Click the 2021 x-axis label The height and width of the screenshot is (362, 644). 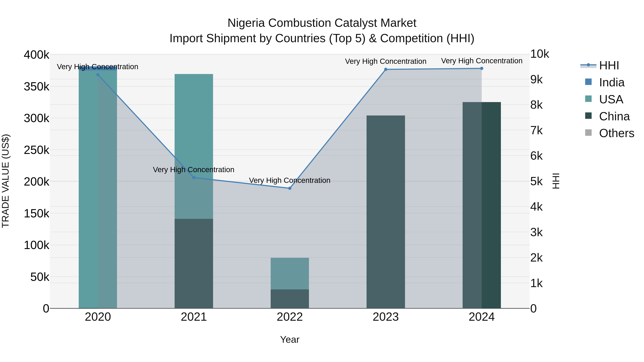tap(194, 317)
